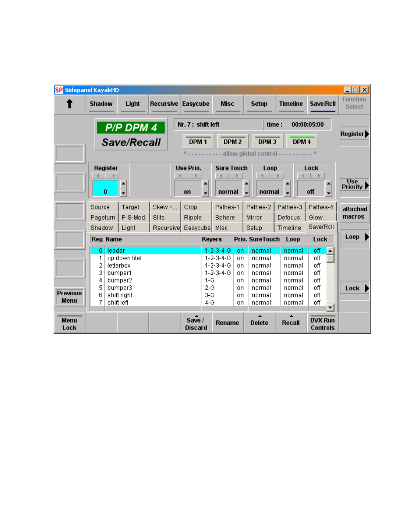Switch to the Glow tab
This screenshot has height=532, width=414.
point(322,217)
